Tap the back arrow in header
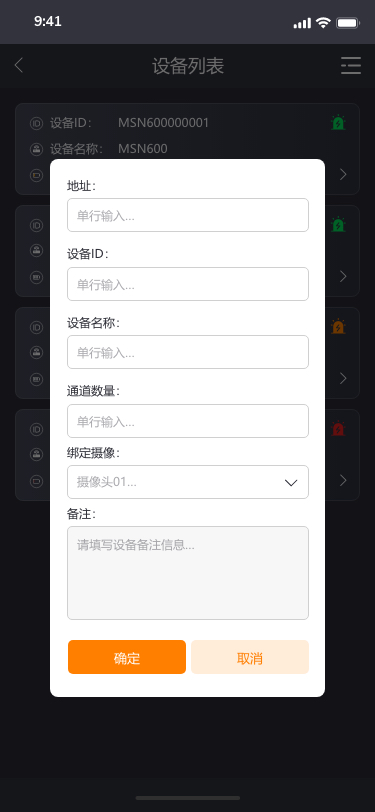The height and width of the screenshot is (812, 375). coord(19,66)
